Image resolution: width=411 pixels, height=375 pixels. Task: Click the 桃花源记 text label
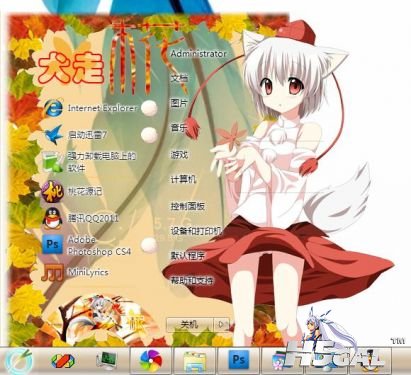(85, 191)
